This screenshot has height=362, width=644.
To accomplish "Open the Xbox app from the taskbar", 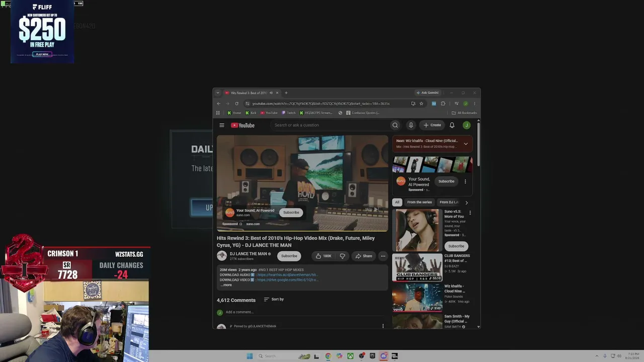I will coord(351,356).
